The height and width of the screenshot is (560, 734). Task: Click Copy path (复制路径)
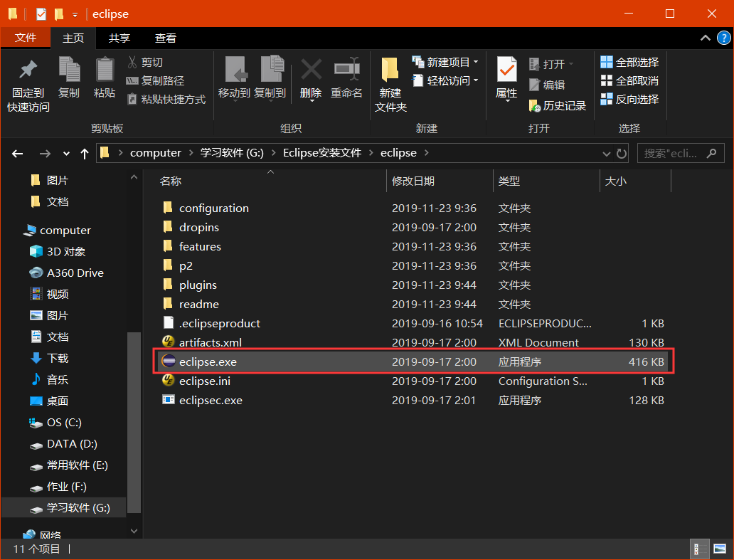coord(156,80)
